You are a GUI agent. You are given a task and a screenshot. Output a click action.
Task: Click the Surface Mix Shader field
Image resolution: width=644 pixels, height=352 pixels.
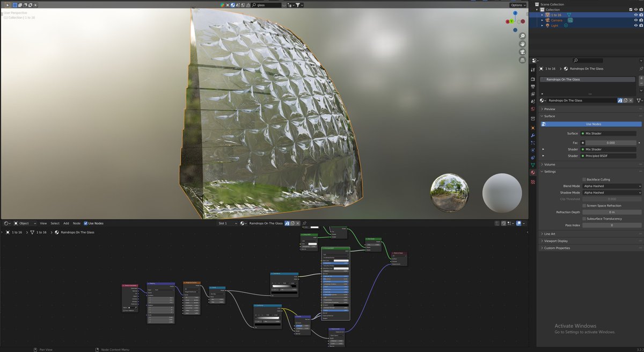tap(608, 133)
